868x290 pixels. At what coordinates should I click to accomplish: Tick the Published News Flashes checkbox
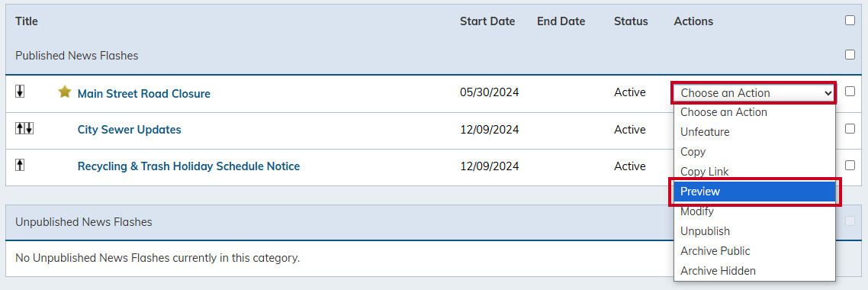pos(850,55)
